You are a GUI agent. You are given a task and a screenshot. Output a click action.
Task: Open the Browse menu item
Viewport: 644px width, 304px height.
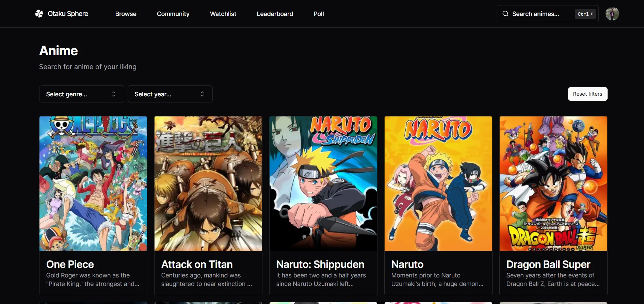pos(126,14)
